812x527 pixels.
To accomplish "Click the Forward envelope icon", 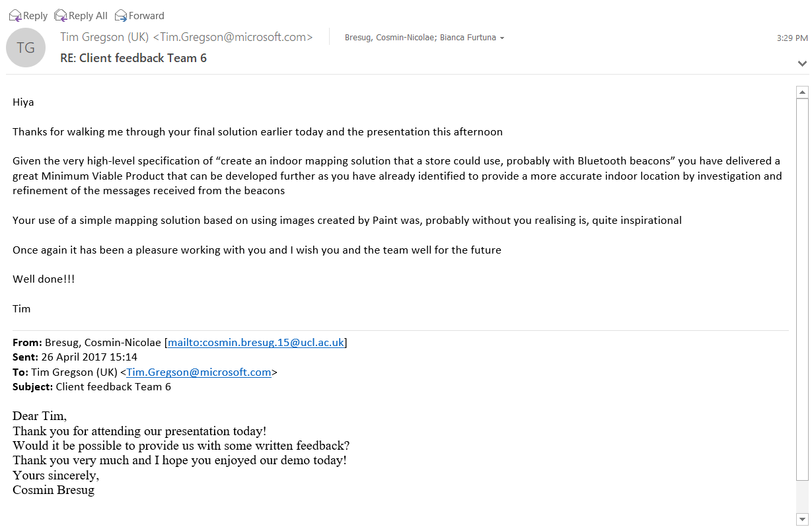I will click(121, 15).
